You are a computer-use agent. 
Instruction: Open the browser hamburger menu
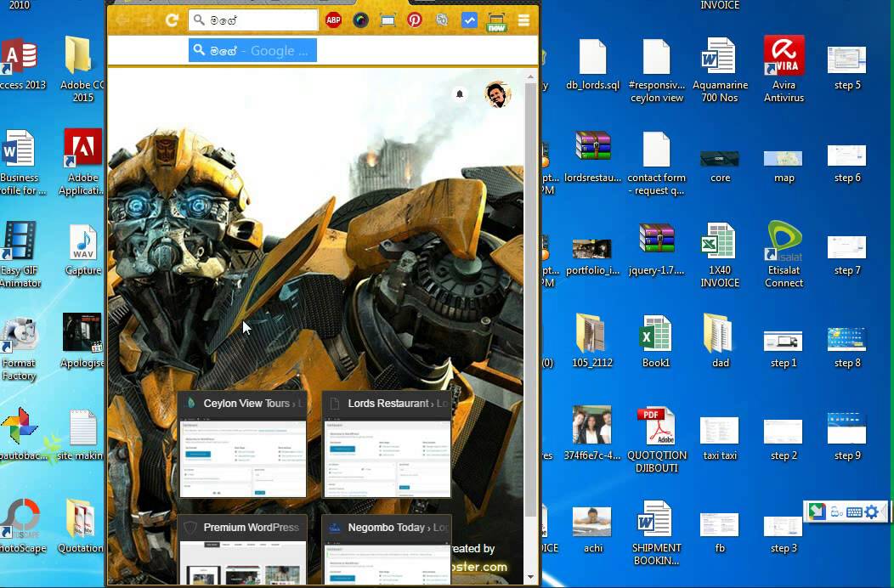(x=523, y=20)
